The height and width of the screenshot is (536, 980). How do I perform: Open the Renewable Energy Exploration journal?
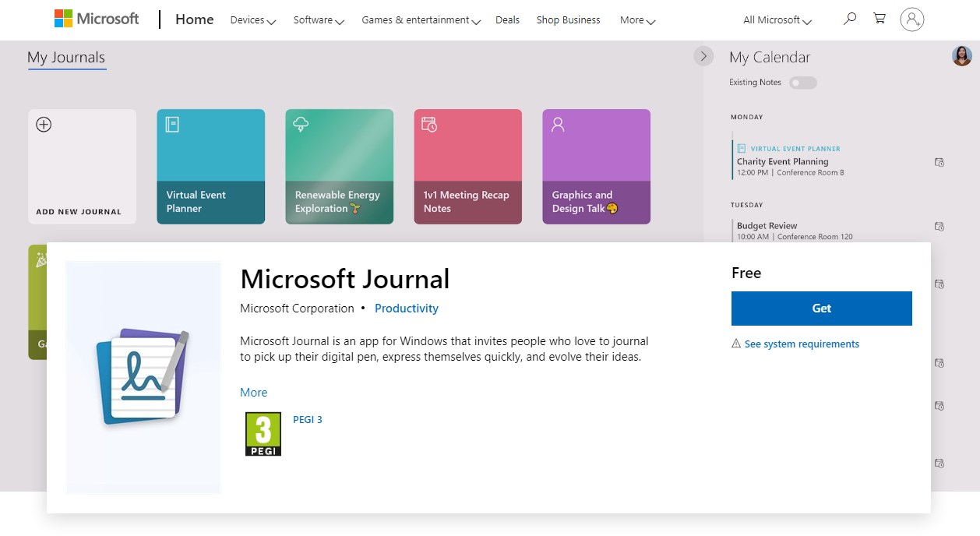coord(340,167)
